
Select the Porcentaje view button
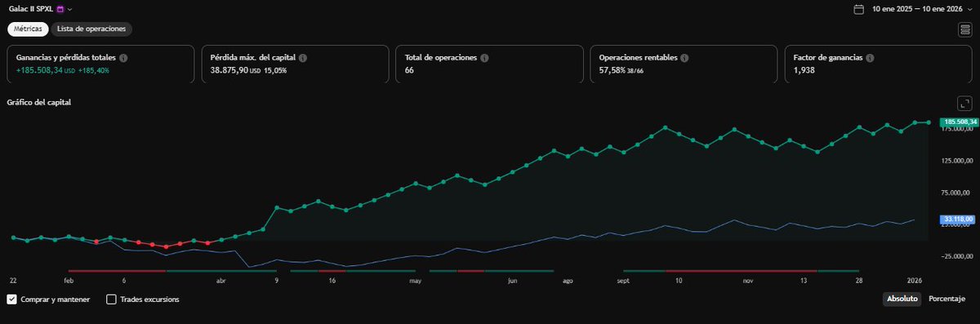pyautogui.click(x=947, y=300)
